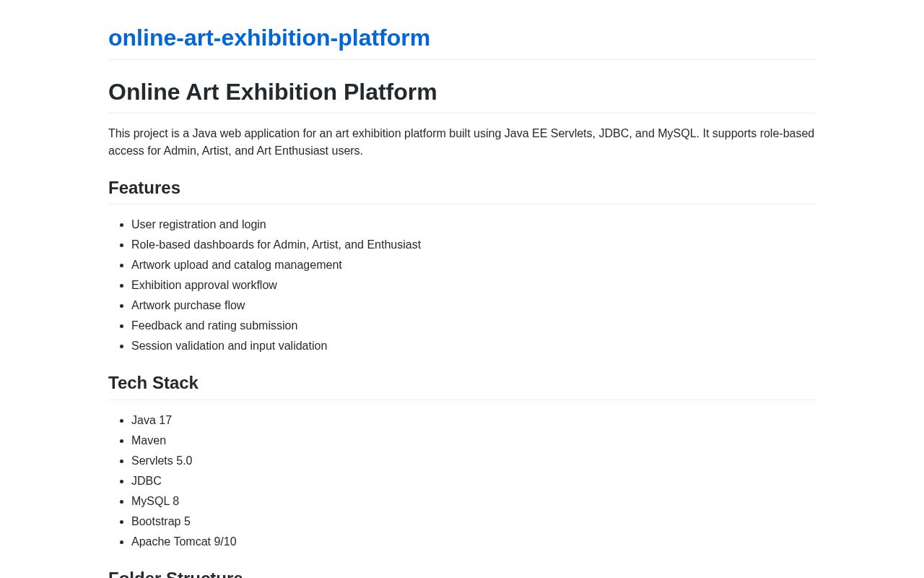Screen dimensions: 924x578
Task: Select 'Session validation and input validation' item
Action: pyautogui.click(x=230, y=346)
